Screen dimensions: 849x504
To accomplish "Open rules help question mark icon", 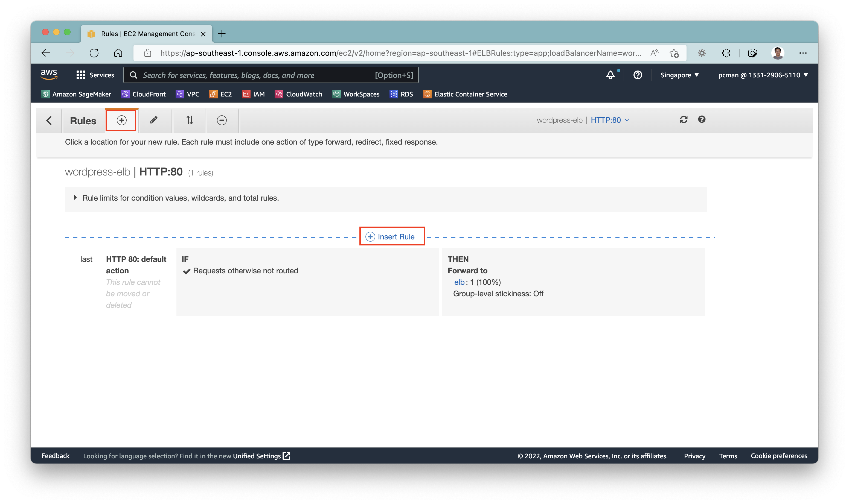I will 702,119.
